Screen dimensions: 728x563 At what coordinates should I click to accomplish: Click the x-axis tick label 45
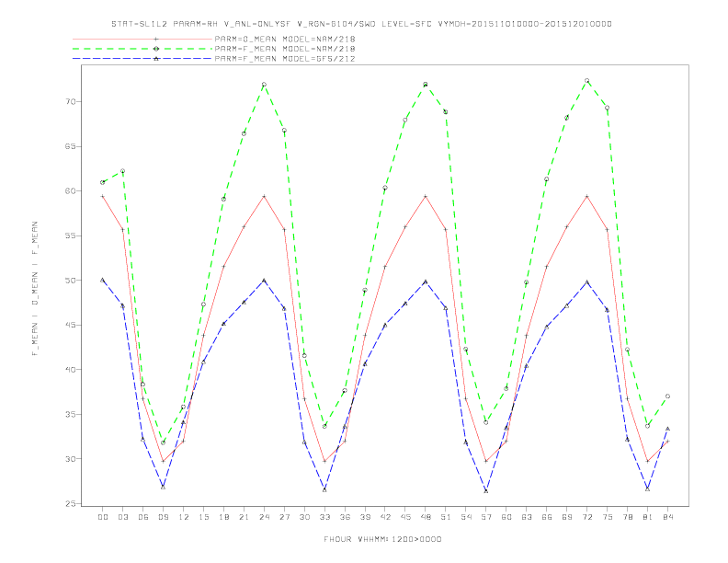click(405, 517)
